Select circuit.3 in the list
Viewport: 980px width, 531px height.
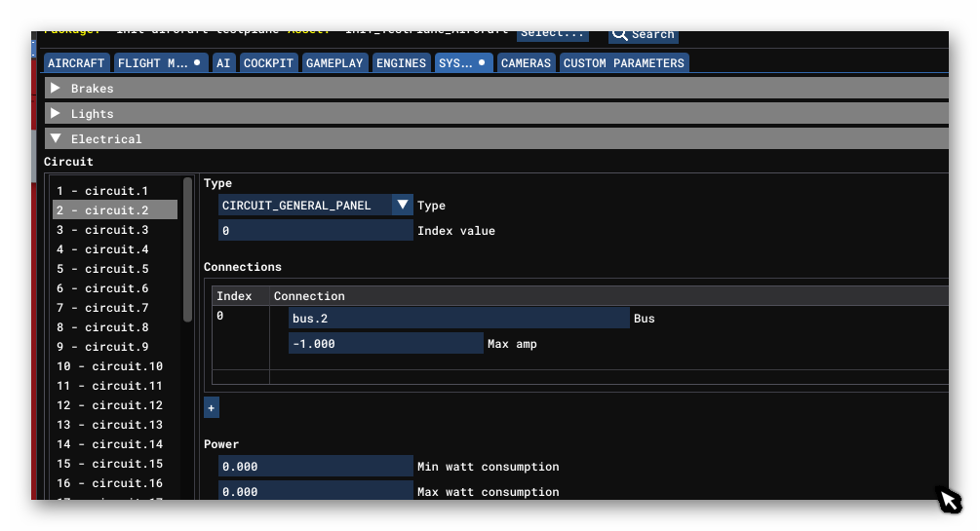116,229
